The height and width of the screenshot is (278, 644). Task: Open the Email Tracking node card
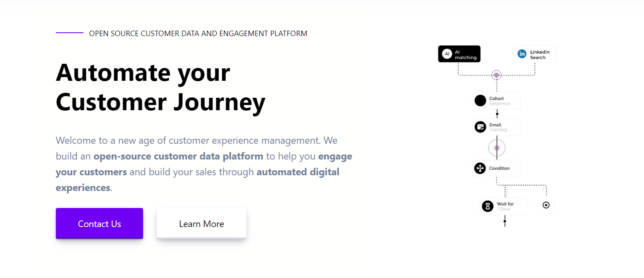[496, 127]
